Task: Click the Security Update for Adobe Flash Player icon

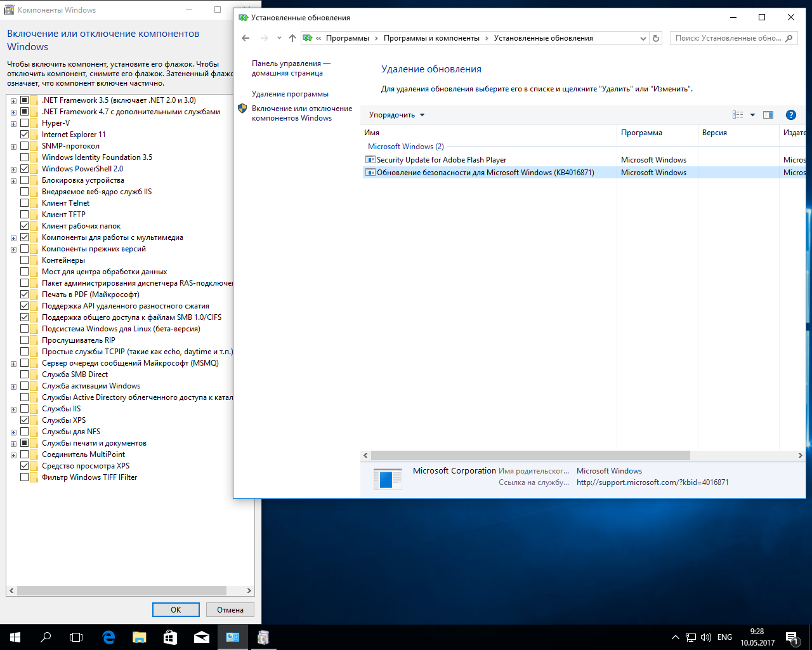Action: 370,160
